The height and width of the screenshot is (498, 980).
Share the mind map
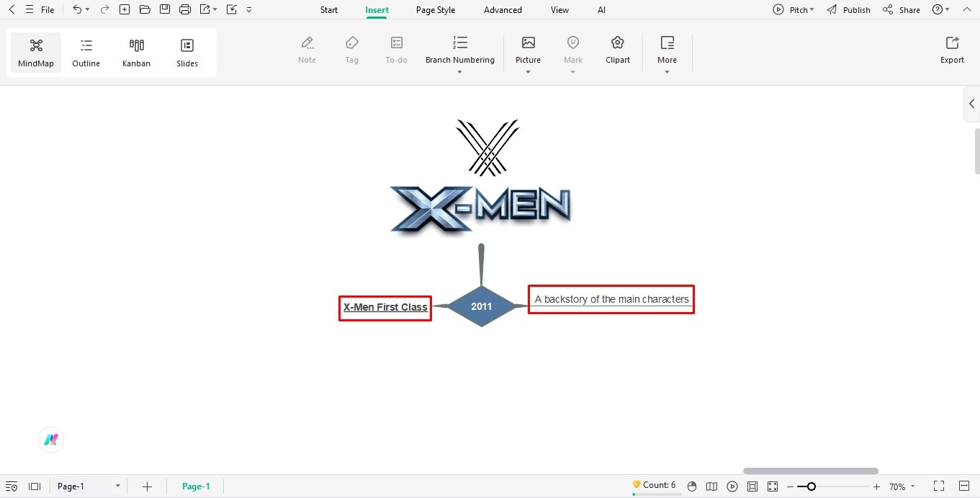(x=902, y=10)
